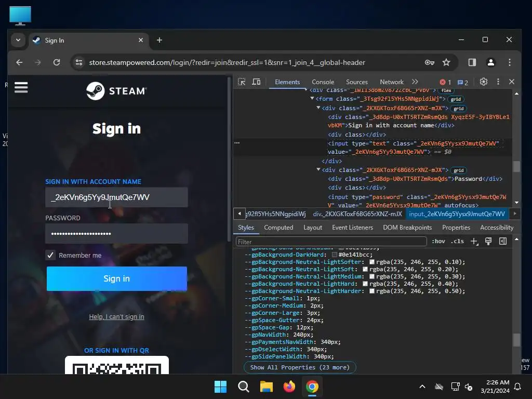Open color picker for gpBackground-DarkHard swatch
This screenshot has height=399, width=532.
pos(335,255)
